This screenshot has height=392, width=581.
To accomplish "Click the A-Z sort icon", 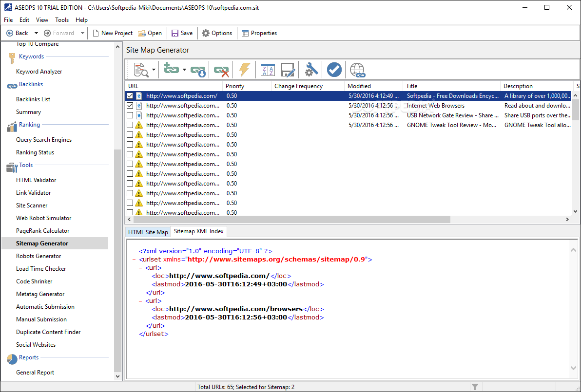I will [x=268, y=70].
